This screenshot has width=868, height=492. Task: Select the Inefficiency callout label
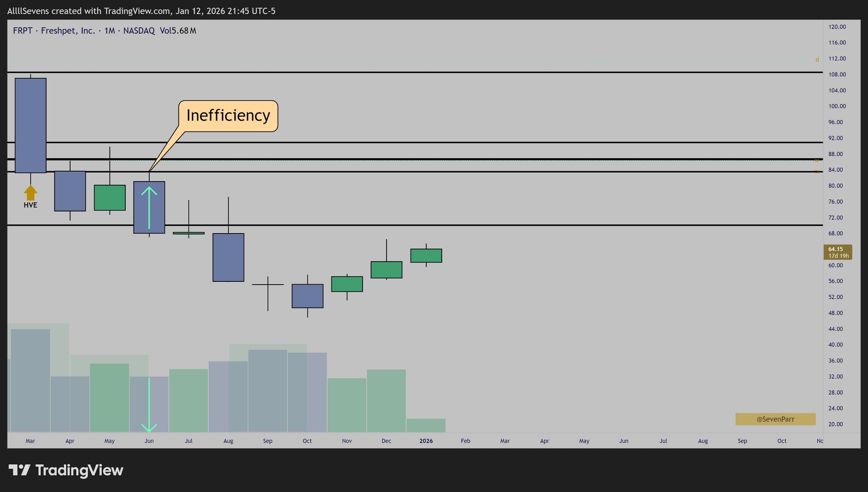point(228,116)
